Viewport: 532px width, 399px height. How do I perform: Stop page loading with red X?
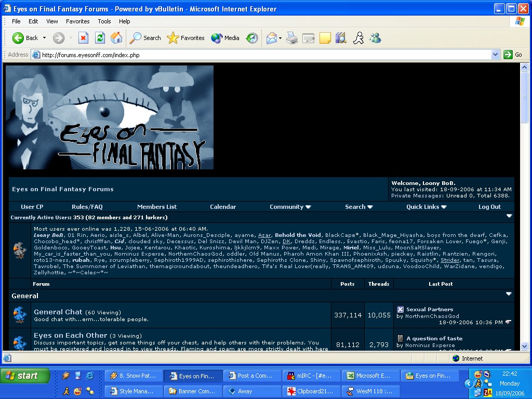pyautogui.click(x=83, y=38)
